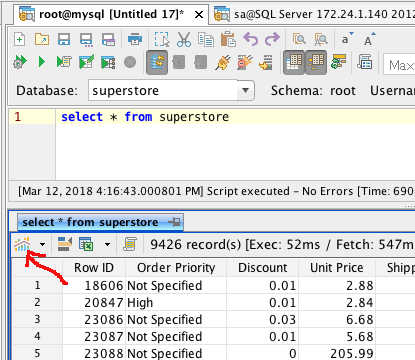Open Find using the magnifier icon
Screen dimensions: 415x360
(299, 39)
